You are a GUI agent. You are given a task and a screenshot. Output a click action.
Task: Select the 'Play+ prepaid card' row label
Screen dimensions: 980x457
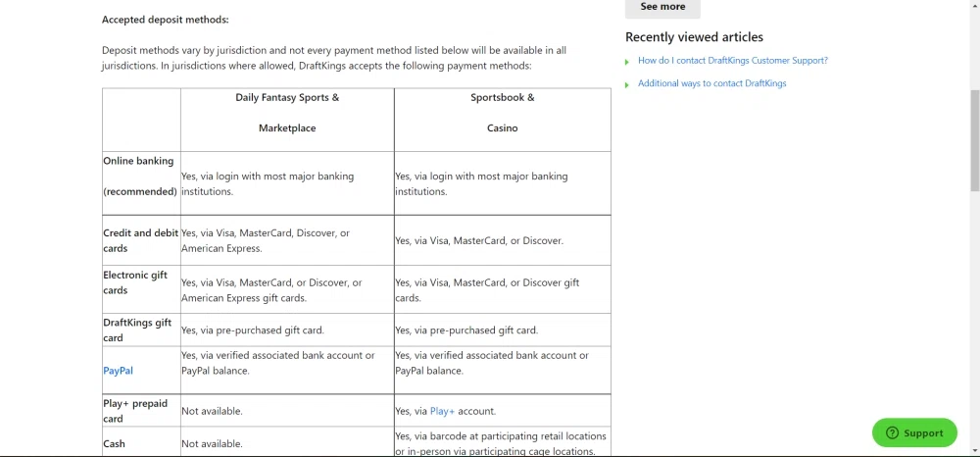[135, 411]
